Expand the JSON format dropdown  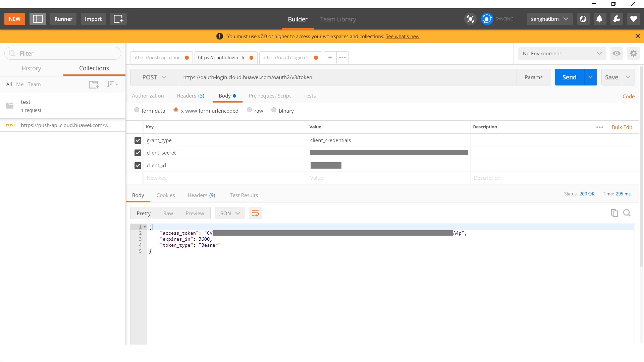[229, 213]
